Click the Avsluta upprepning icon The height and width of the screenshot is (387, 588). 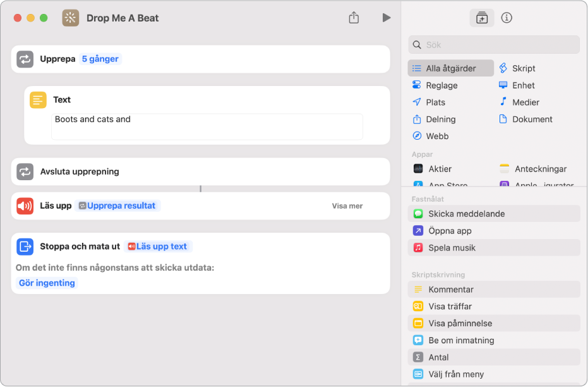[x=25, y=171]
